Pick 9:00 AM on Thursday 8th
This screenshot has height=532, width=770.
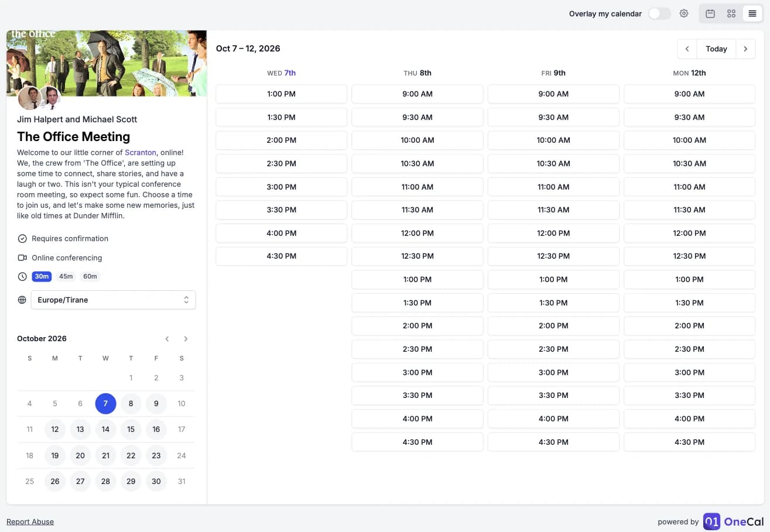[x=417, y=94]
